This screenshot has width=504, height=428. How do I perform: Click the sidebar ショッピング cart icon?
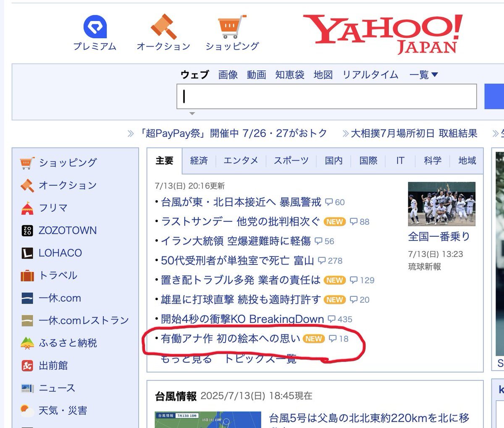click(27, 163)
